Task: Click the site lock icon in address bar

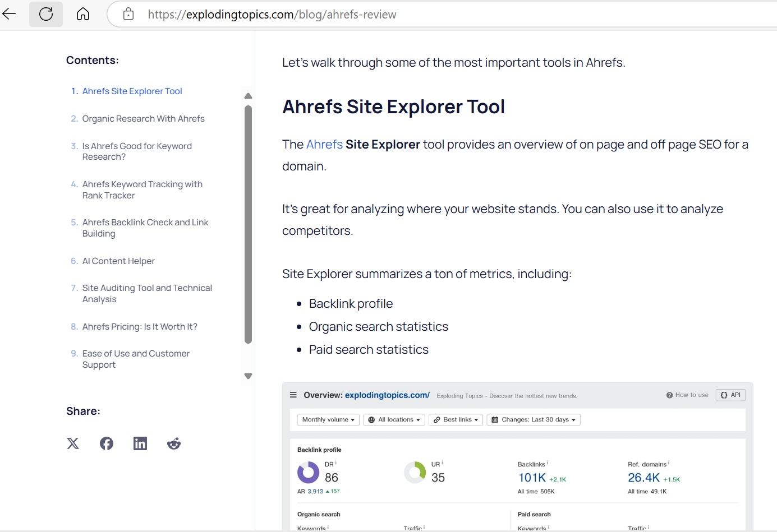Action: pyautogui.click(x=128, y=14)
